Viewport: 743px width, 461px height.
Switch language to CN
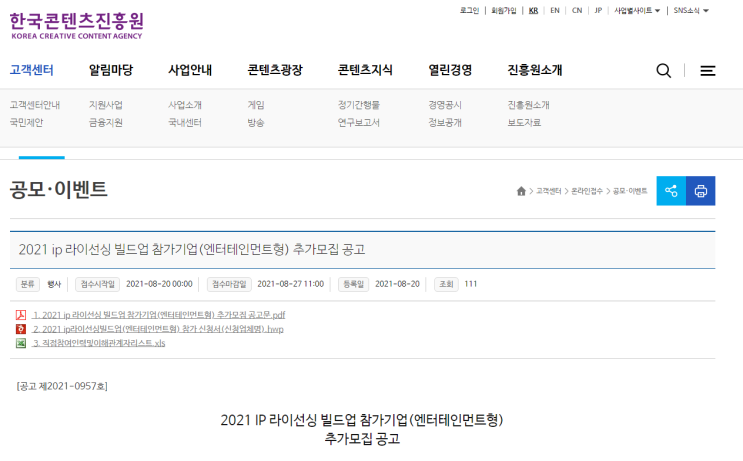tap(577, 10)
